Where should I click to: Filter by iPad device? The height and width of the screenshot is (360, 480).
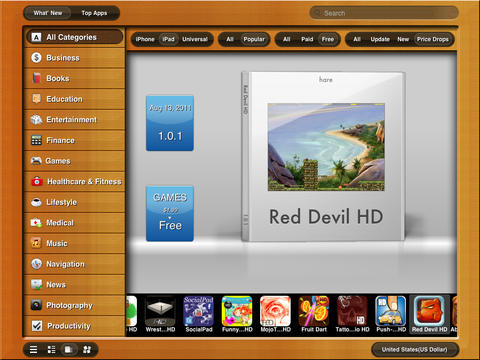click(x=169, y=39)
